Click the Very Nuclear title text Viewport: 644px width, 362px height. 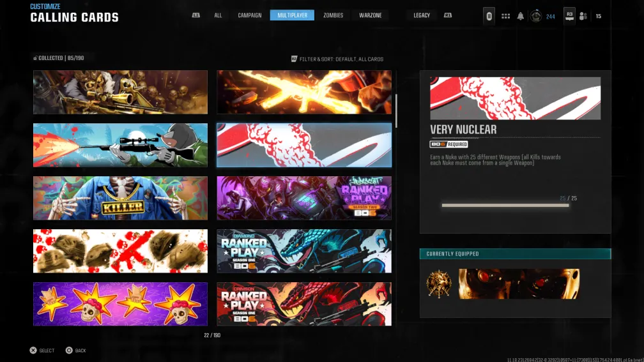463,129
